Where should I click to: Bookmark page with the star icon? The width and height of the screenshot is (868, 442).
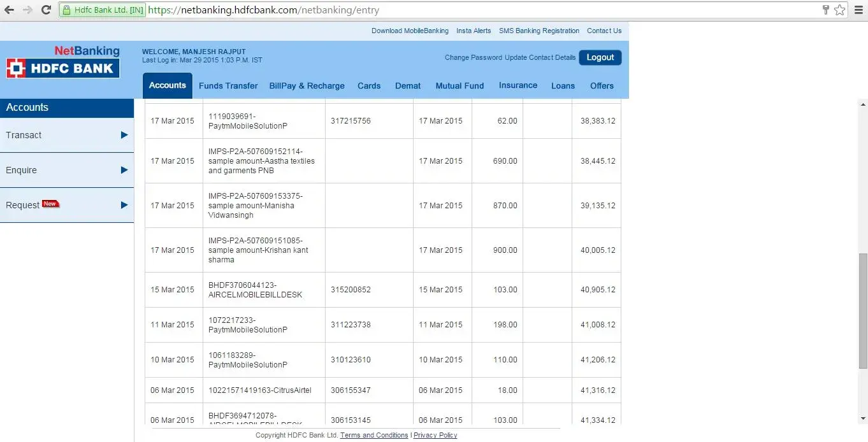pyautogui.click(x=840, y=10)
